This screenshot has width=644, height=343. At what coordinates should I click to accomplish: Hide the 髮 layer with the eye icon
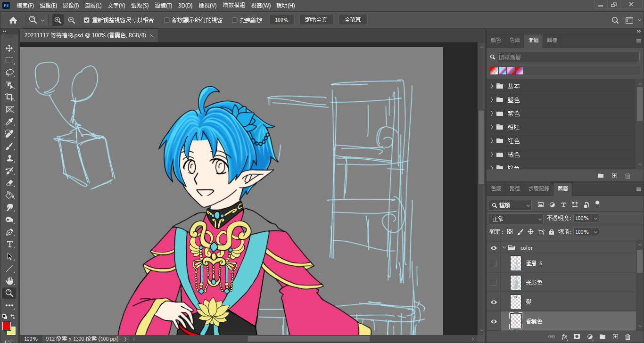click(494, 302)
